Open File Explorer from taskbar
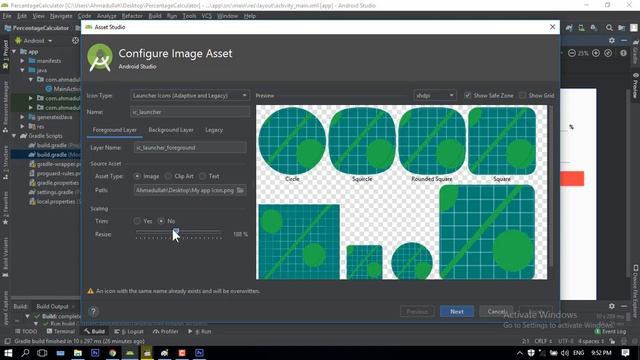Image resolution: width=640 pixels, height=360 pixels. pos(78,353)
